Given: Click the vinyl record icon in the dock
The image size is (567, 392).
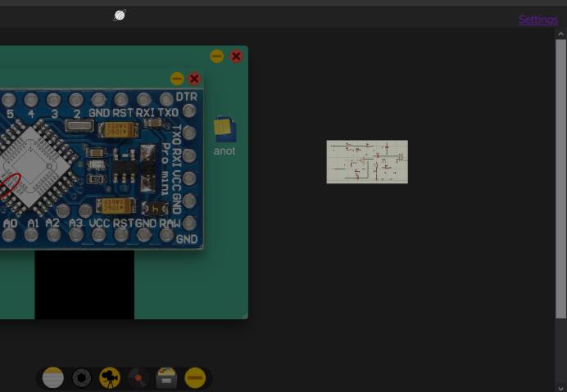Looking at the screenshot, I should [138, 378].
